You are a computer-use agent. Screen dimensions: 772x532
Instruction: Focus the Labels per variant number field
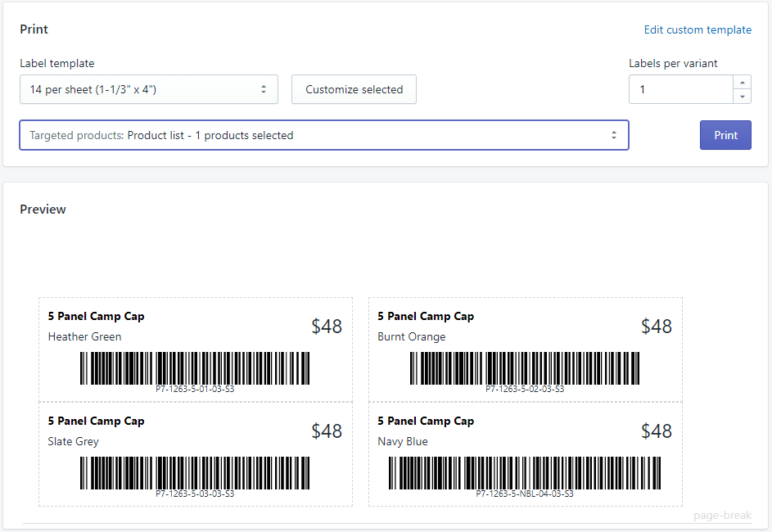pos(681,89)
